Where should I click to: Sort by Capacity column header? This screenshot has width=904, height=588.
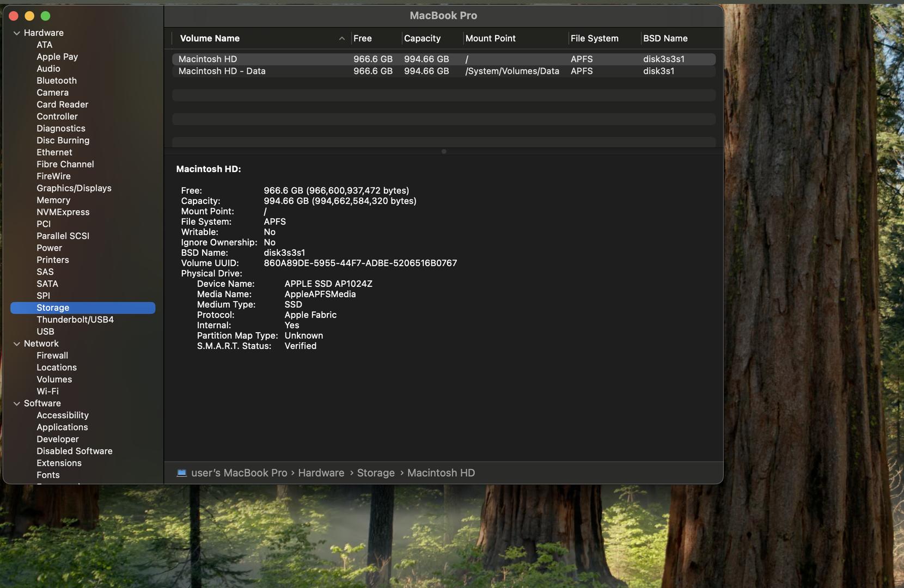[422, 39]
